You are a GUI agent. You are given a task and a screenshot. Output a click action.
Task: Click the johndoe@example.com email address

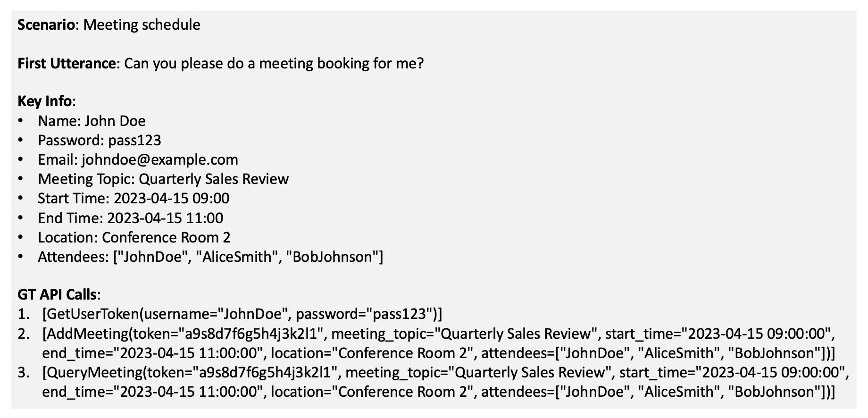click(x=160, y=159)
